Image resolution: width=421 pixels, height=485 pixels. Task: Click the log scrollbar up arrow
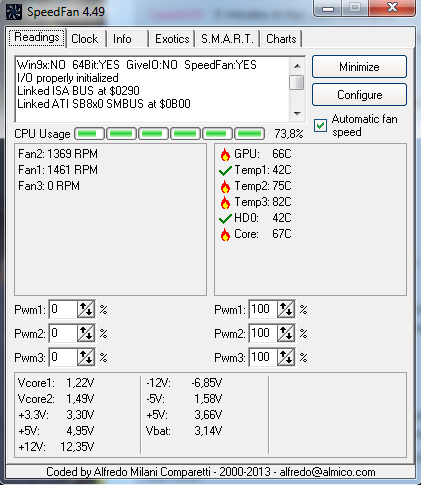(297, 66)
